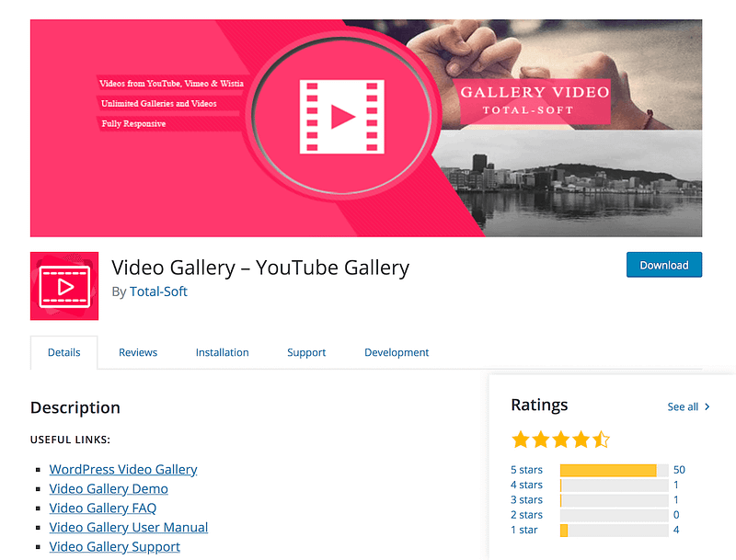The height and width of the screenshot is (560, 736).
Task: Switch to the Reviews tab
Action: 138,352
